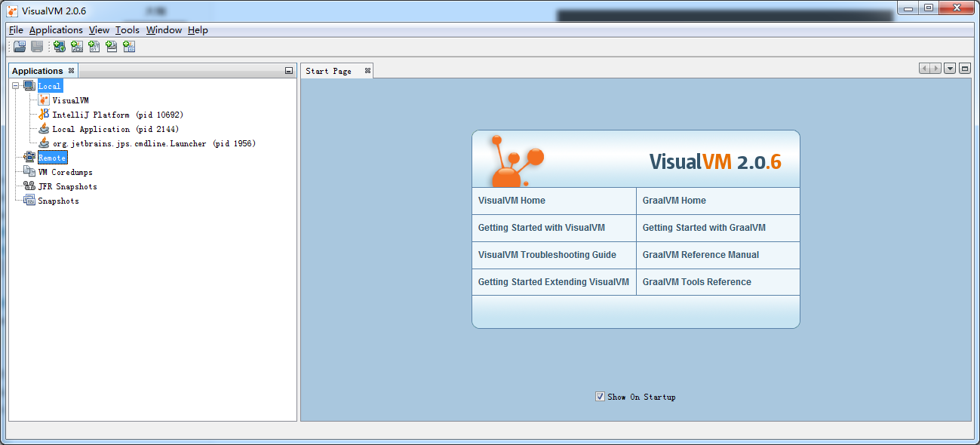Open the Applications menu
980x445 pixels.
56,30
